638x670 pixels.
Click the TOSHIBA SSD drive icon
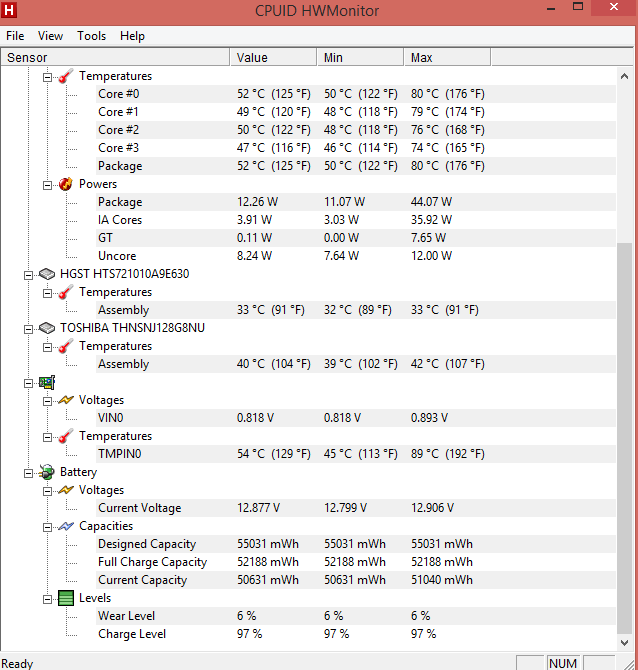(x=46, y=328)
